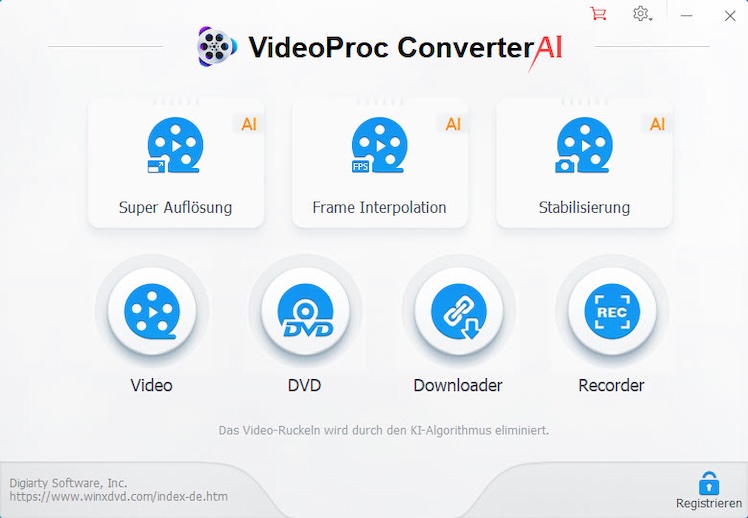748x518 pixels.
Task: Open the Video converter round icon
Action: [151, 313]
